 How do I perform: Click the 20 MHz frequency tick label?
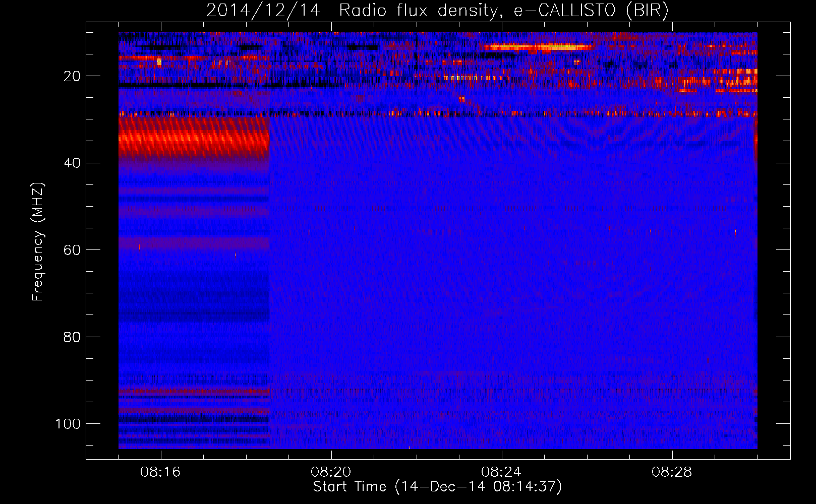point(73,76)
